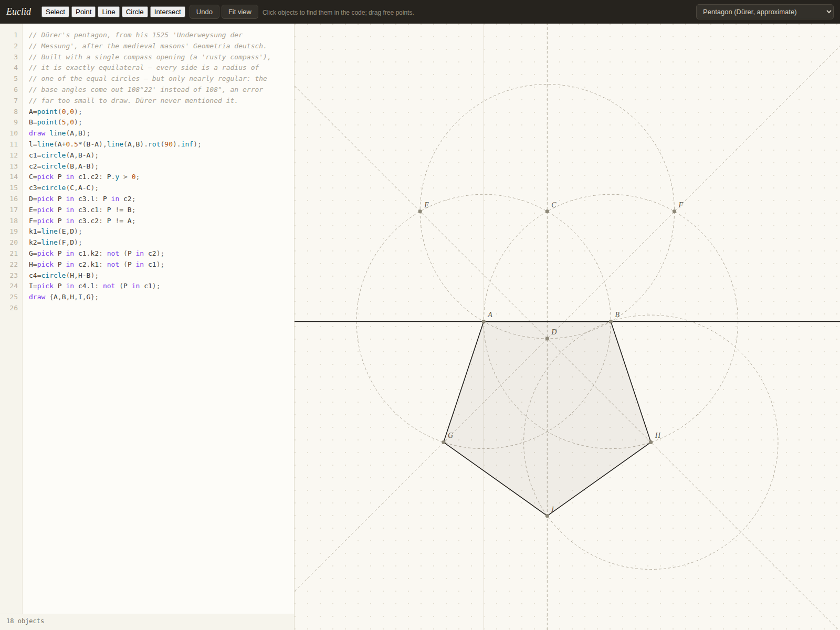Click code line starting 'l=line(A+0.5*(B-A)'

(115, 144)
